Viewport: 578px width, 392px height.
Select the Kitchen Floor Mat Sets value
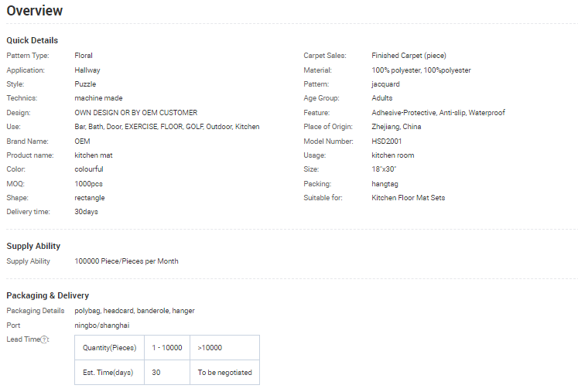pos(408,198)
